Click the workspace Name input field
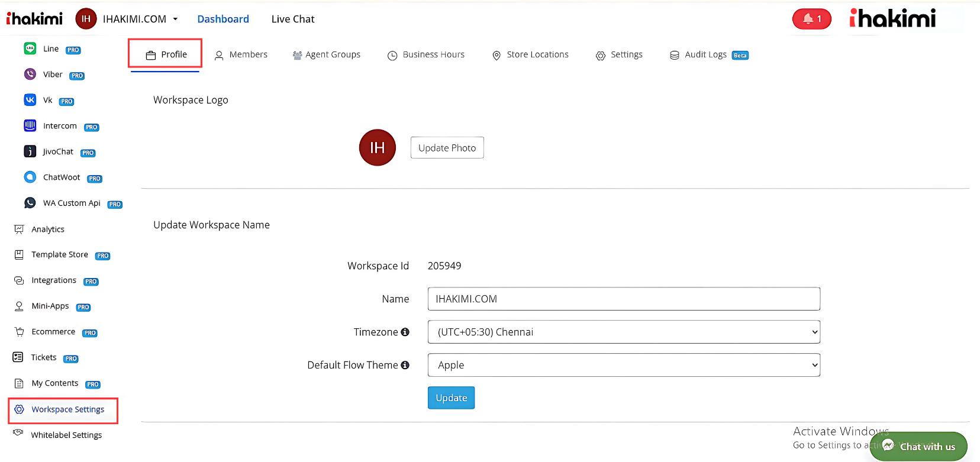This screenshot has width=980, height=462. [623, 299]
